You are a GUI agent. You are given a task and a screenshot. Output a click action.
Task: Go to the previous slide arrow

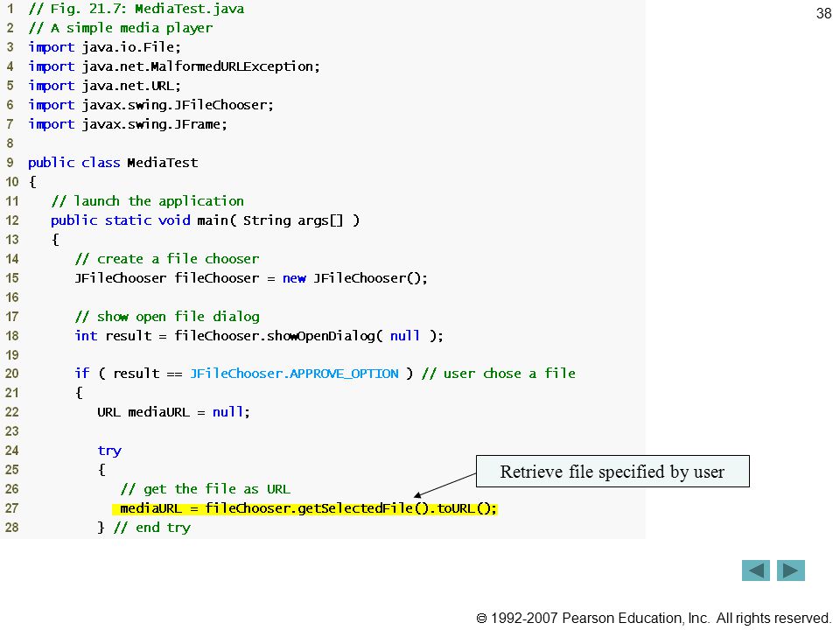click(x=755, y=570)
